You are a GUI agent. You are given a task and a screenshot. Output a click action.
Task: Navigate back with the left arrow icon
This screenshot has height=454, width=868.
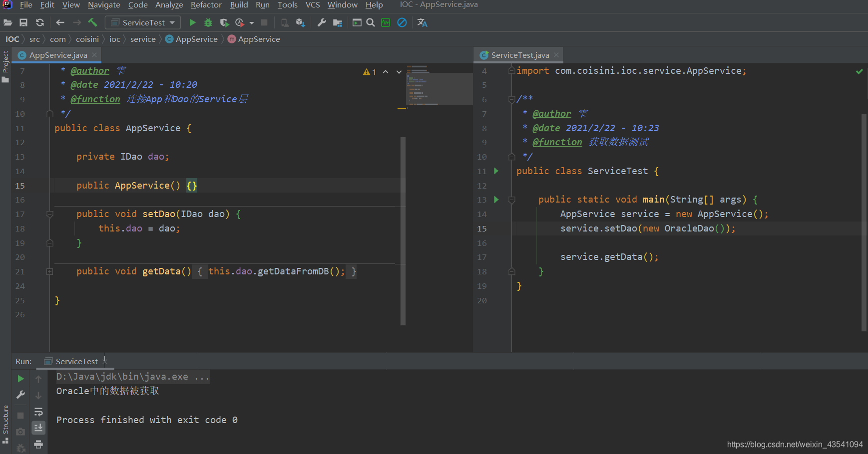(60, 22)
